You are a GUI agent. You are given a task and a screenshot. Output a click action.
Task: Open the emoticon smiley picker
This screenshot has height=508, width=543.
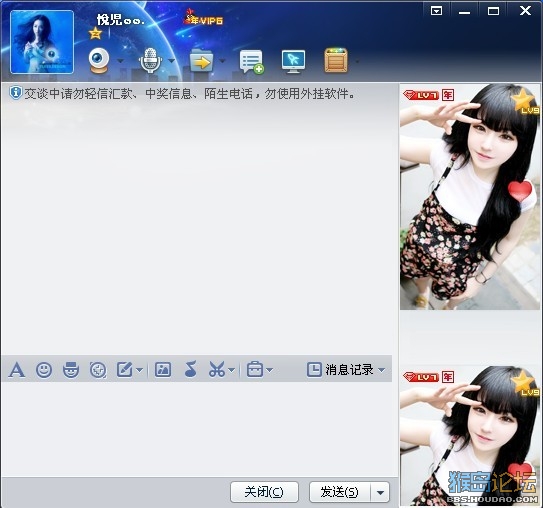tap(44, 370)
